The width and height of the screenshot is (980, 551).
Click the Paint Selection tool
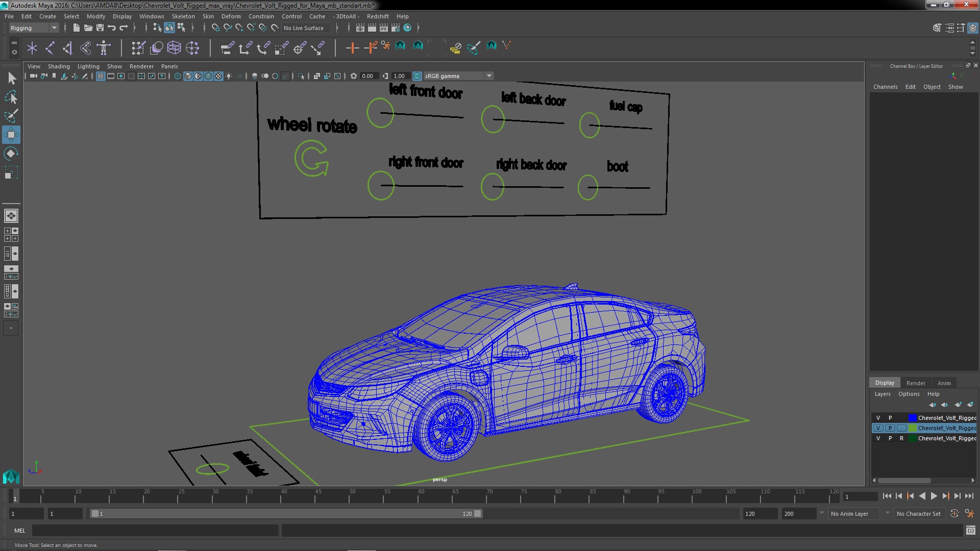11,116
